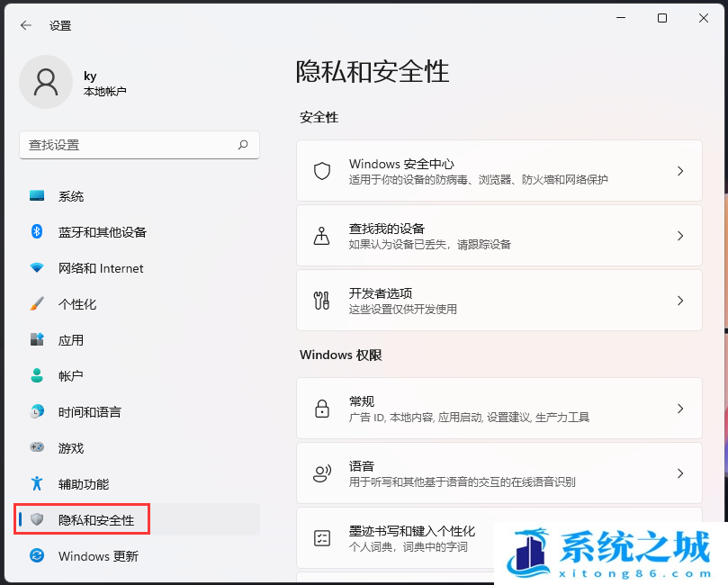Click the 帐户 person icon

(37, 375)
